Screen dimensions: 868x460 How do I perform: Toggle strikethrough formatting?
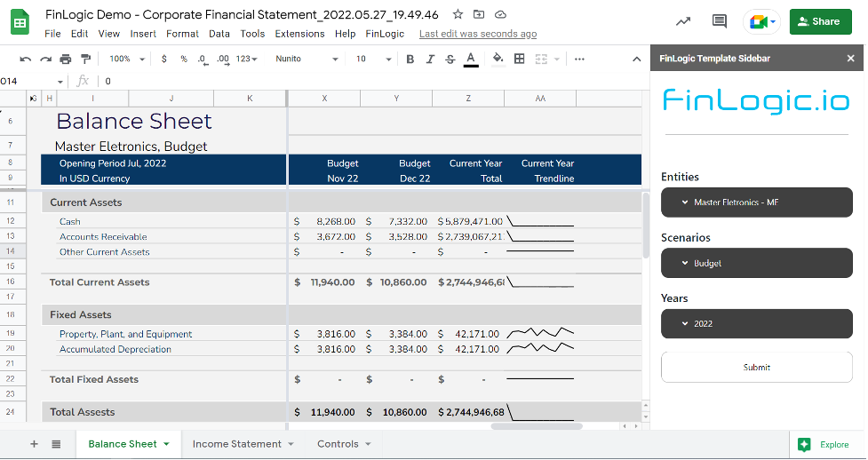click(450, 59)
